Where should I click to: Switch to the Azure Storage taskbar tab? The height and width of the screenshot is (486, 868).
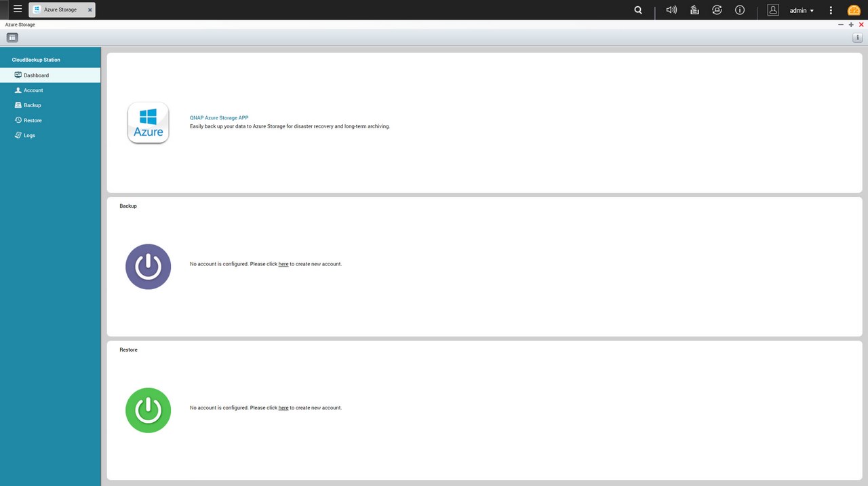click(x=62, y=10)
